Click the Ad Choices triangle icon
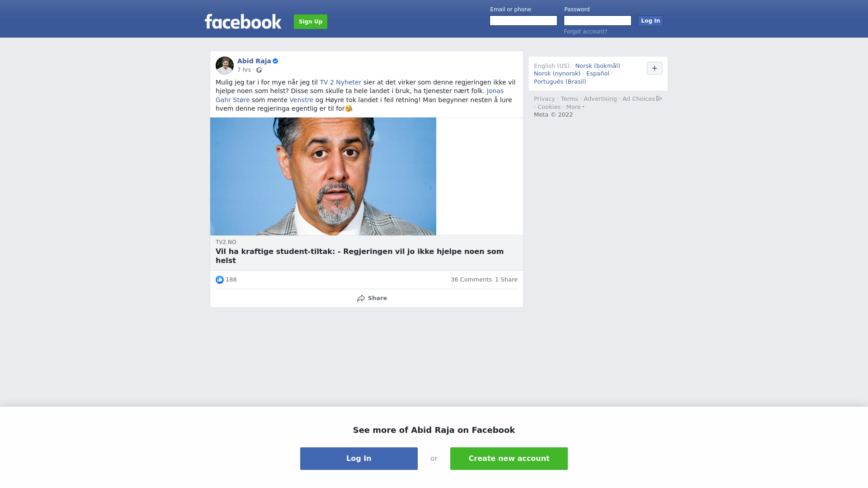Screen dimensions: 868x488 pyautogui.click(x=659, y=99)
